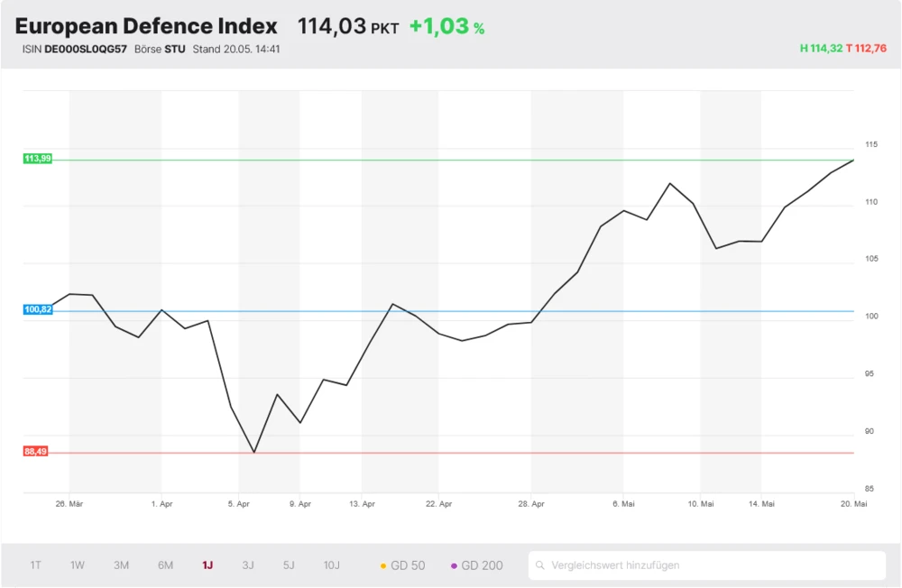Select the 1T intraday time range
Image resolution: width=902 pixels, height=588 pixels.
35,565
